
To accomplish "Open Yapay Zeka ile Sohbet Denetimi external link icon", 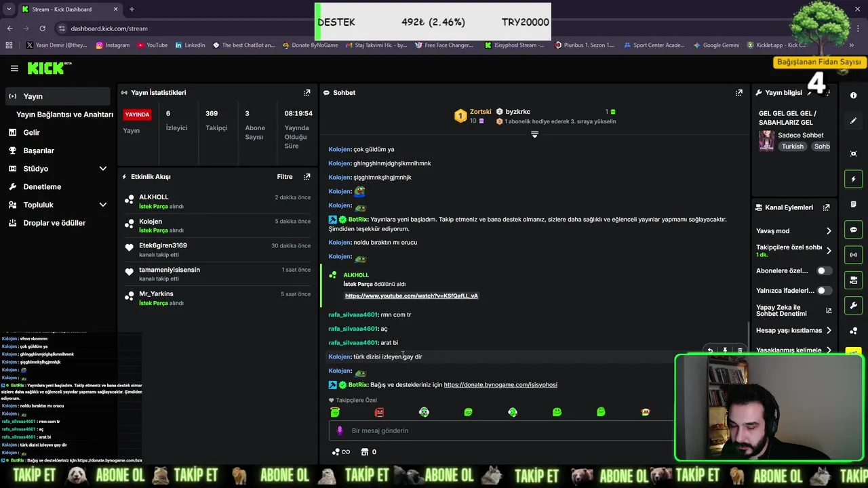I will (x=829, y=310).
